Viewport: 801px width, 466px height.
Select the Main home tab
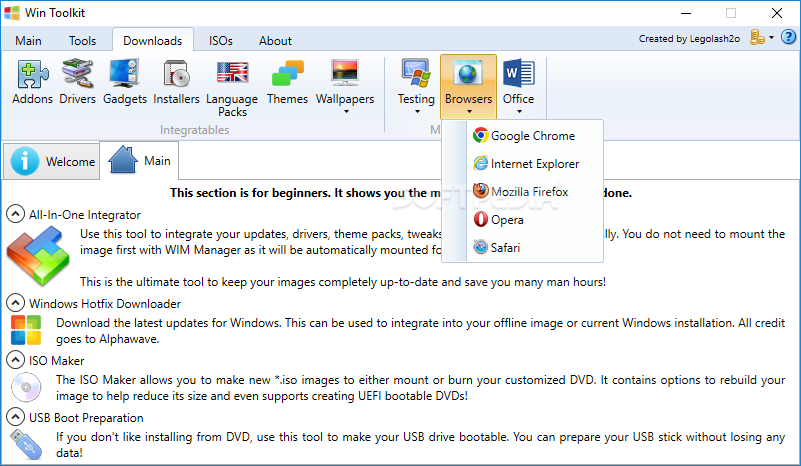click(x=139, y=160)
